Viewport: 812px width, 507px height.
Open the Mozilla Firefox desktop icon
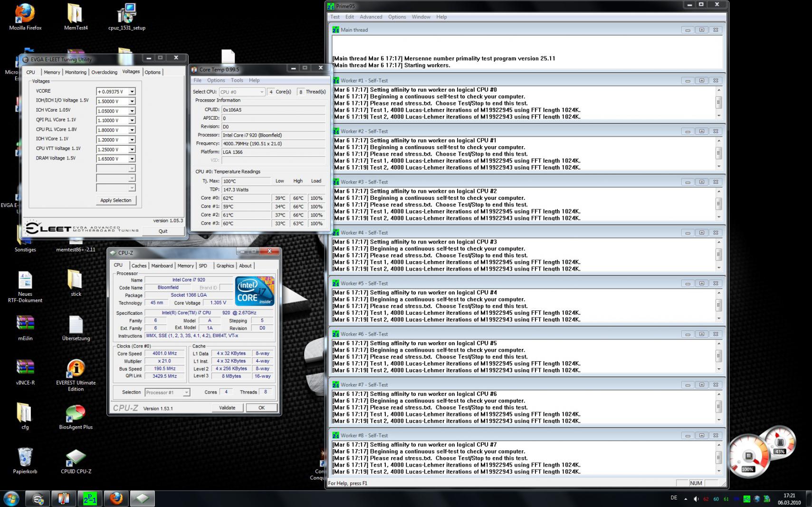tap(25, 17)
